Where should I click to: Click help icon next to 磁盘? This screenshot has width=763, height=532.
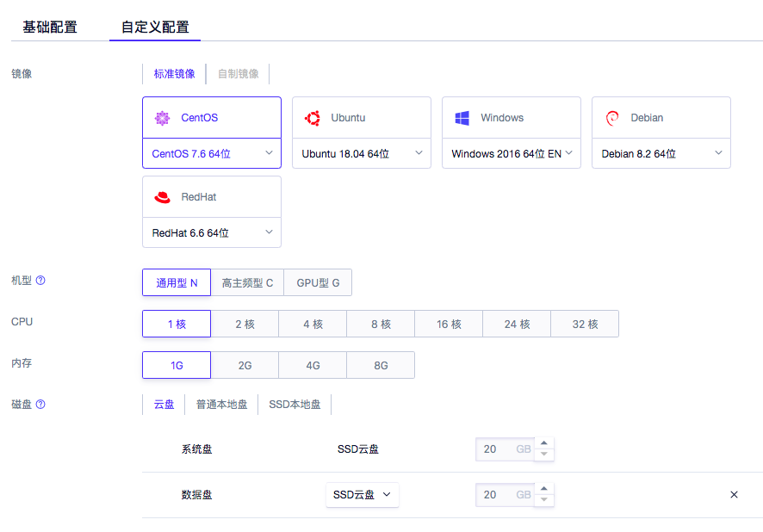[x=40, y=405]
